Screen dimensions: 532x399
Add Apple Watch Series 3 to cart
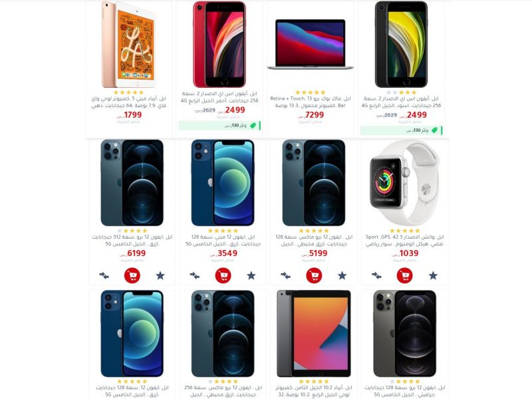click(x=405, y=275)
